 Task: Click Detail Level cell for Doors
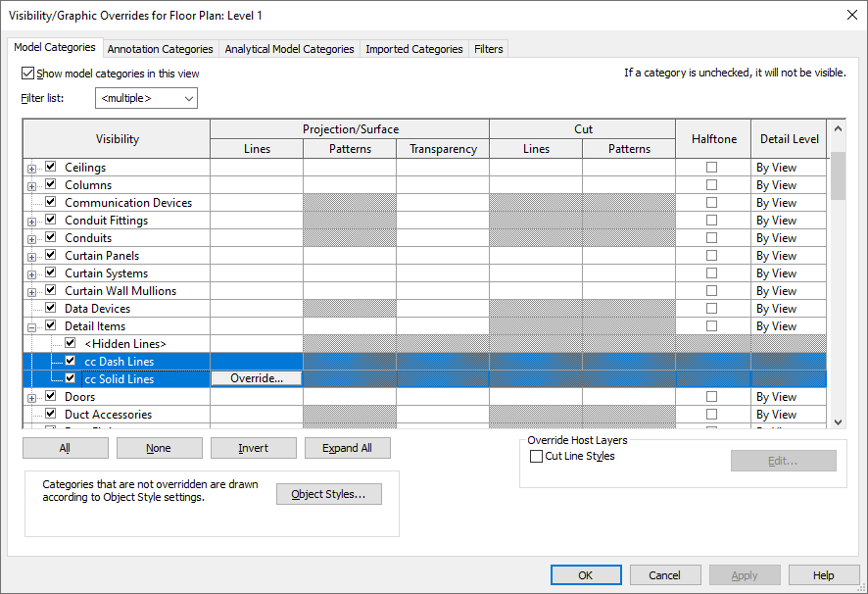(789, 397)
